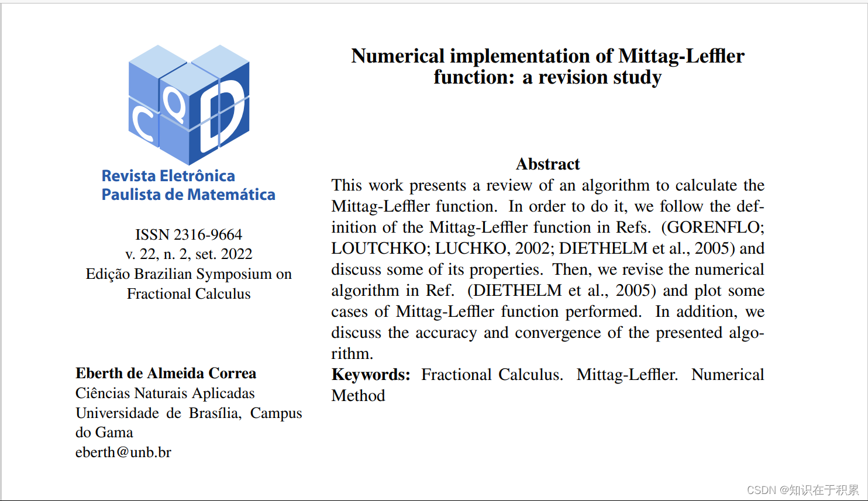Click the "v. 22, n. 2, set. 2022" line
Image resolution: width=868 pixels, height=501 pixels.
[189, 254]
